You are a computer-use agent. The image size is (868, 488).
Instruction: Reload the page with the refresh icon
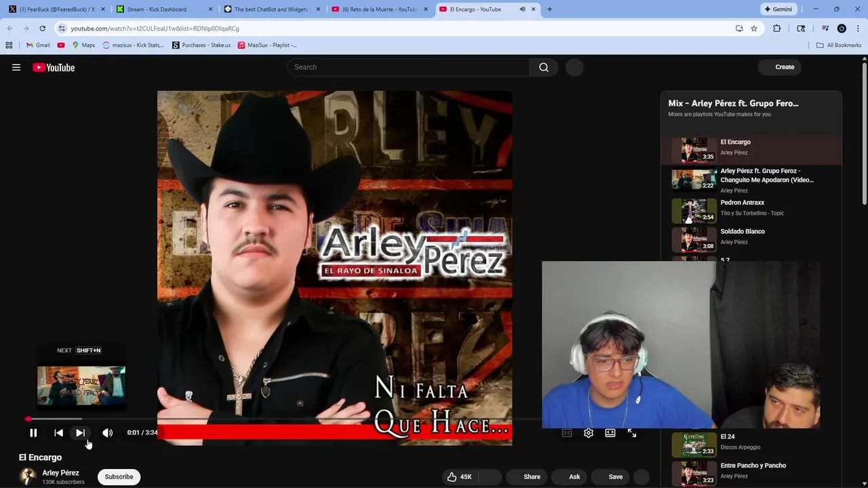coord(42,28)
